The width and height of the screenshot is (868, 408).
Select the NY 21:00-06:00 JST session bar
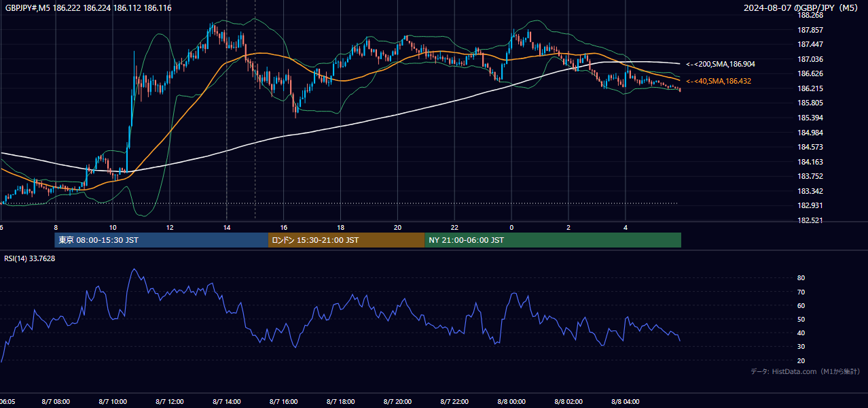pos(553,240)
